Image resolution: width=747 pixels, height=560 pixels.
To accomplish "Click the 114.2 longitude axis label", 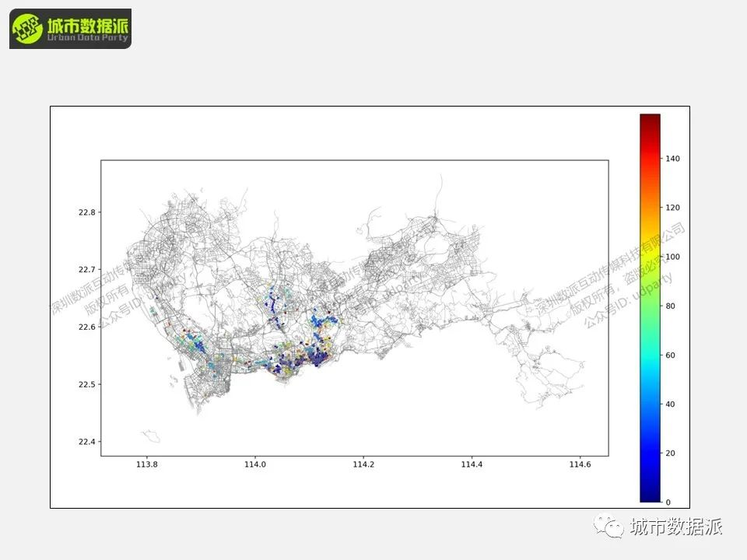I will pyautogui.click(x=363, y=464).
